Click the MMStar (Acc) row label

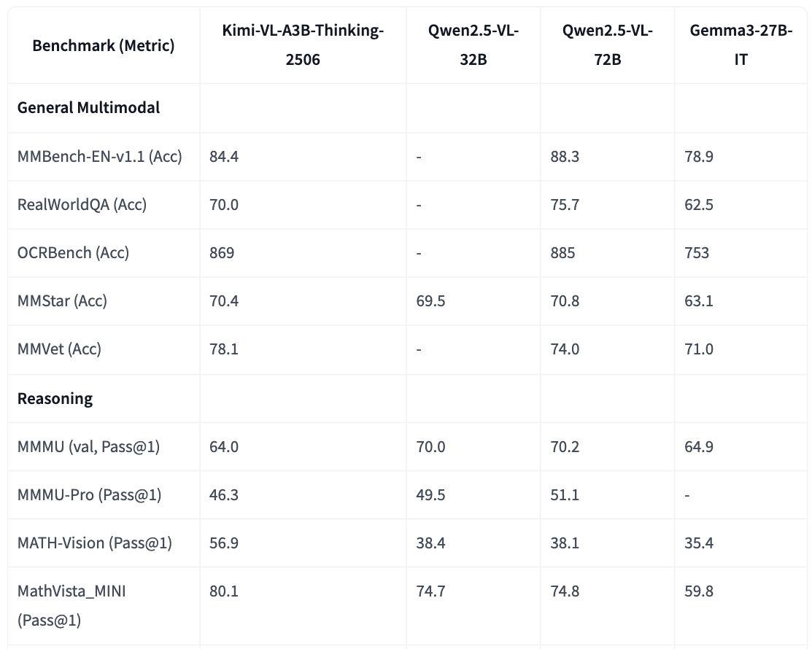click(x=62, y=301)
